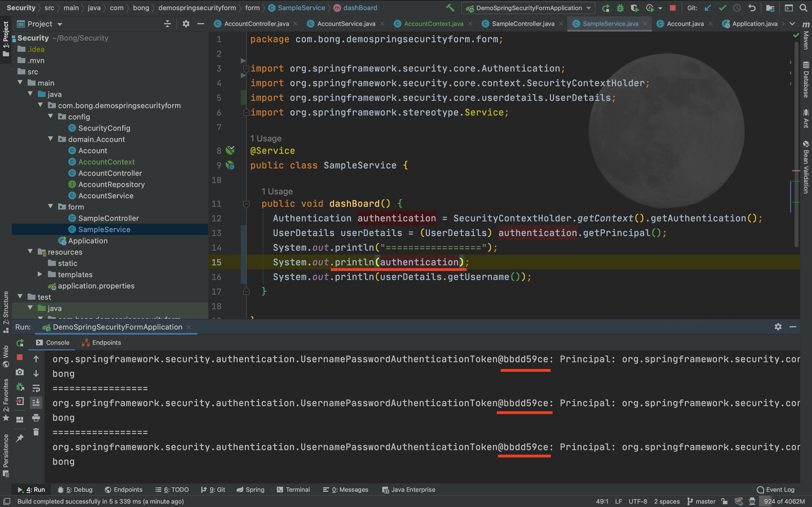Rerun application from Run panel
812x507 pixels.
point(20,343)
